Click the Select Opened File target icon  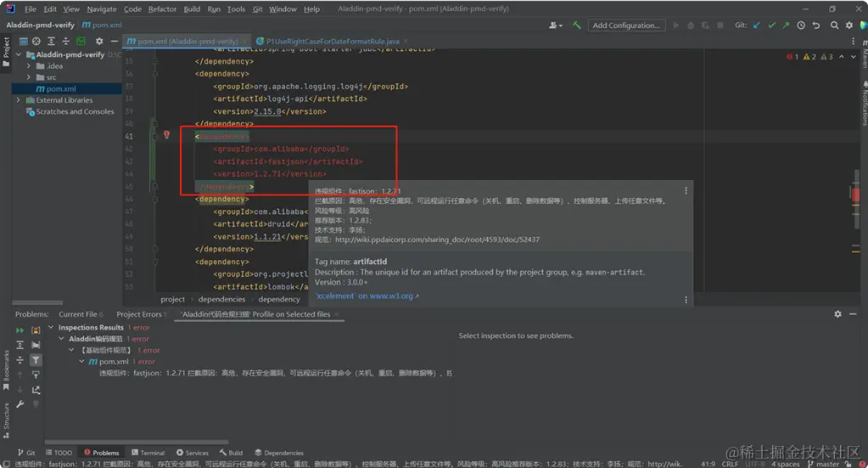pos(36,41)
